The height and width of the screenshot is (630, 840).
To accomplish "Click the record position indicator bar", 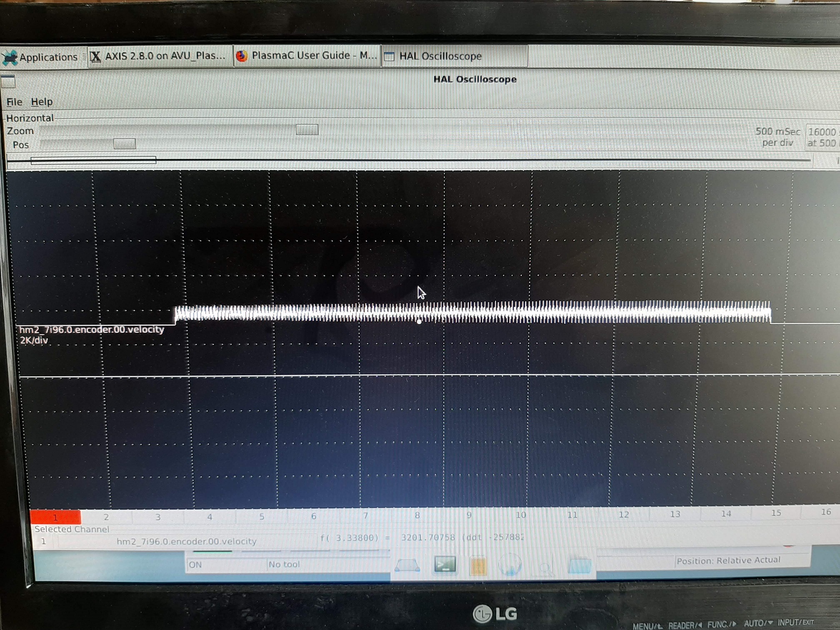I will [x=93, y=160].
